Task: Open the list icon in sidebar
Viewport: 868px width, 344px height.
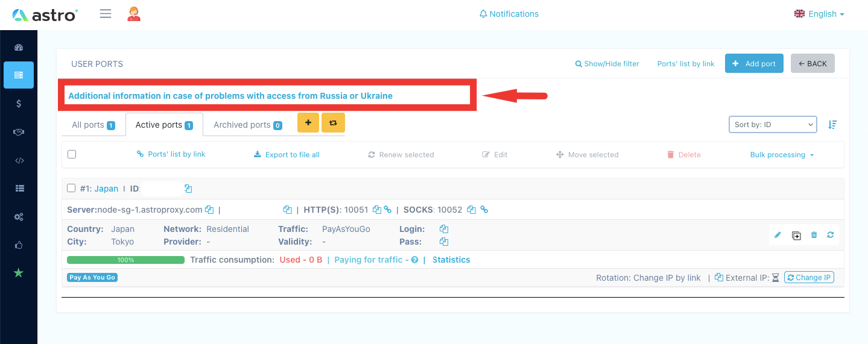Action: (x=19, y=189)
